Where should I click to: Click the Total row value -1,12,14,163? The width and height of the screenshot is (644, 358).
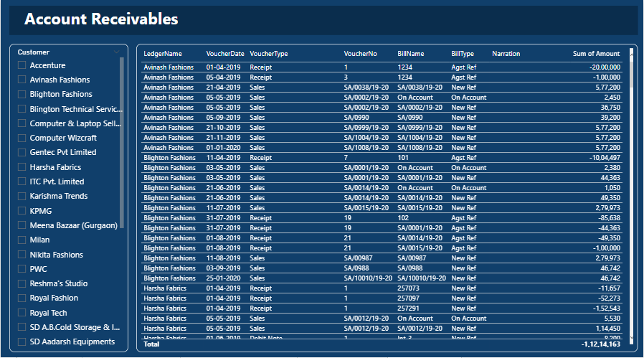point(601,344)
